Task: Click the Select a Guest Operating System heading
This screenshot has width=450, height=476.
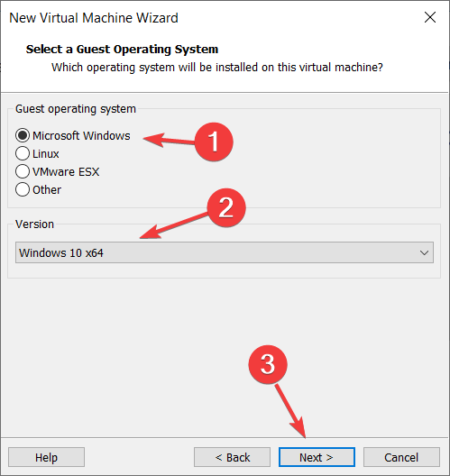Action: [122, 50]
